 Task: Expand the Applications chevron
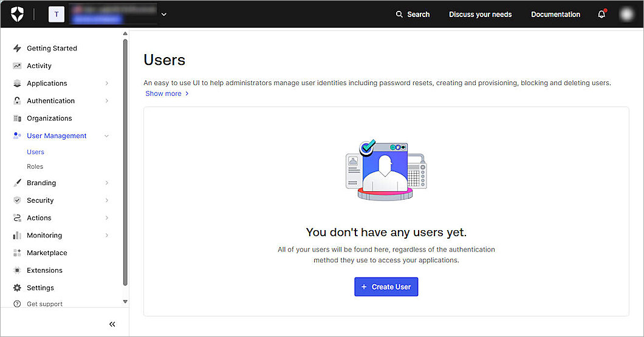click(x=107, y=83)
